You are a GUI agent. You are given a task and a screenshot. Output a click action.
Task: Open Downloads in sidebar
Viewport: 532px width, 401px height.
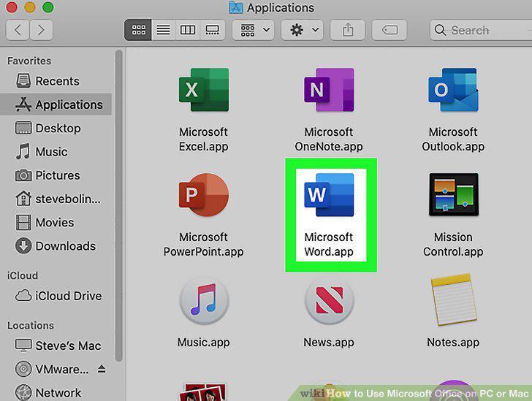(x=56, y=246)
